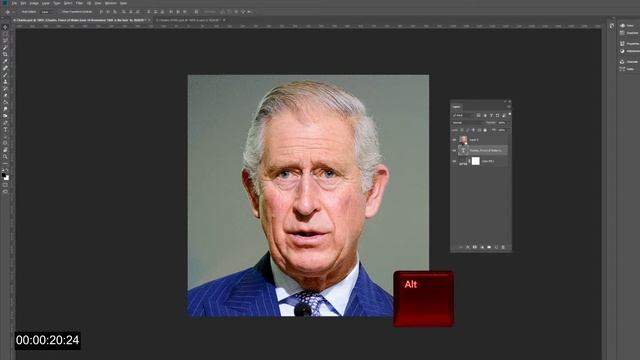Open the Swatches panel icon
The width and height of the screenshot is (640, 360).
point(622,33)
